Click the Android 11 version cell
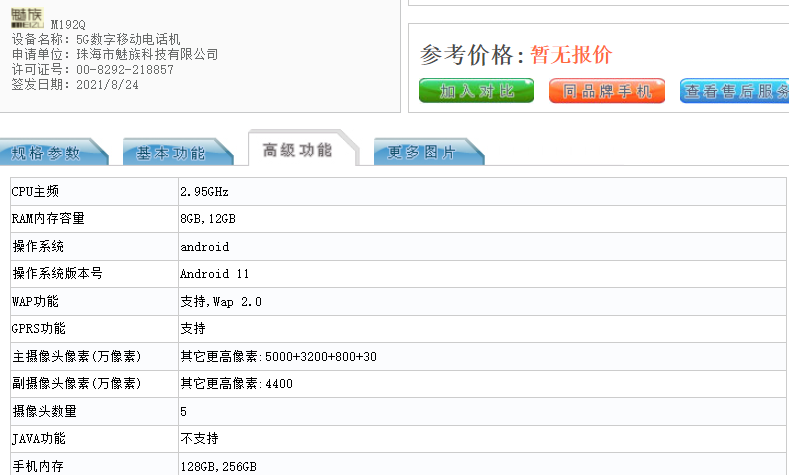789x475 pixels. point(214,273)
